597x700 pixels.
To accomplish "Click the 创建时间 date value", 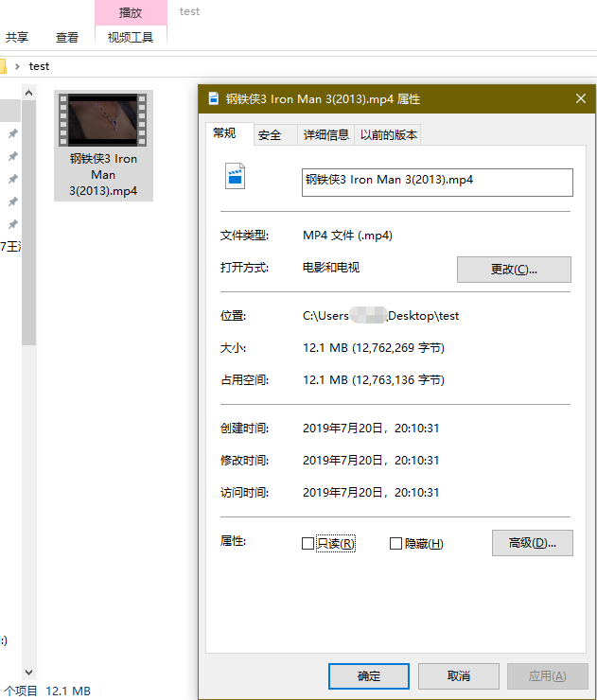I will pos(371,429).
